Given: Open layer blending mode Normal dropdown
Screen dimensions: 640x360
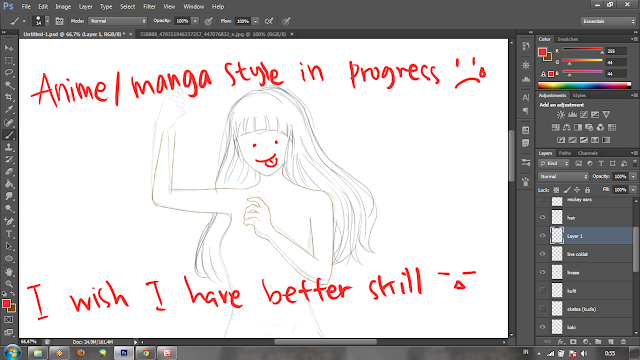Looking at the screenshot, I should 563,176.
